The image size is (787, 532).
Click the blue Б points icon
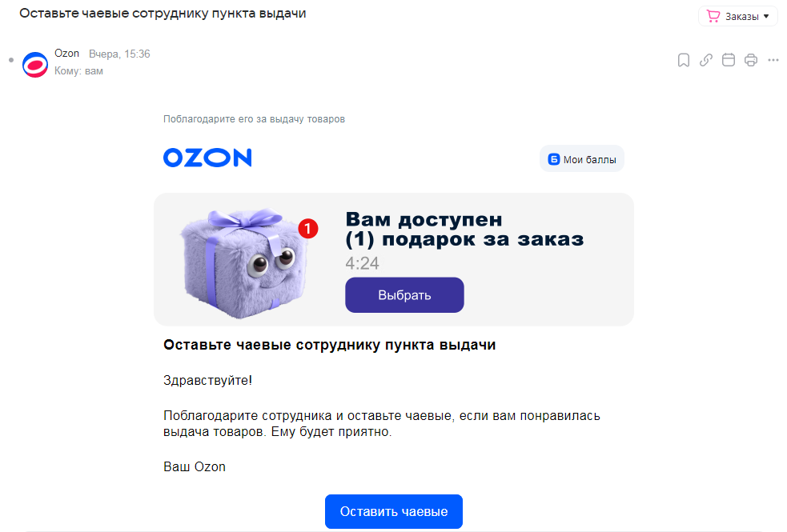pos(553,159)
